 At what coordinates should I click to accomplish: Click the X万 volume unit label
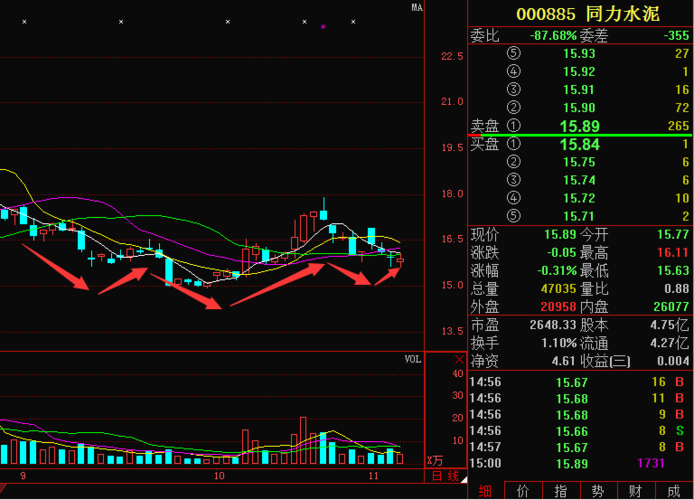click(x=435, y=461)
